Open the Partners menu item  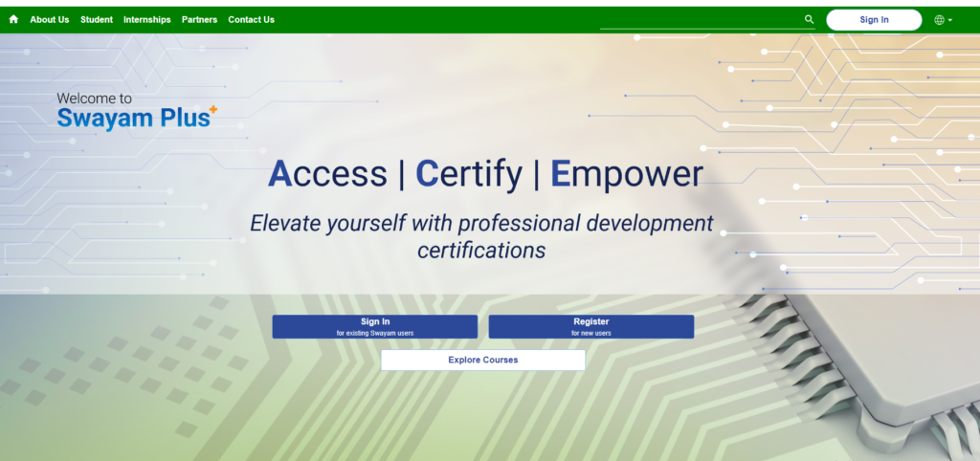199,19
